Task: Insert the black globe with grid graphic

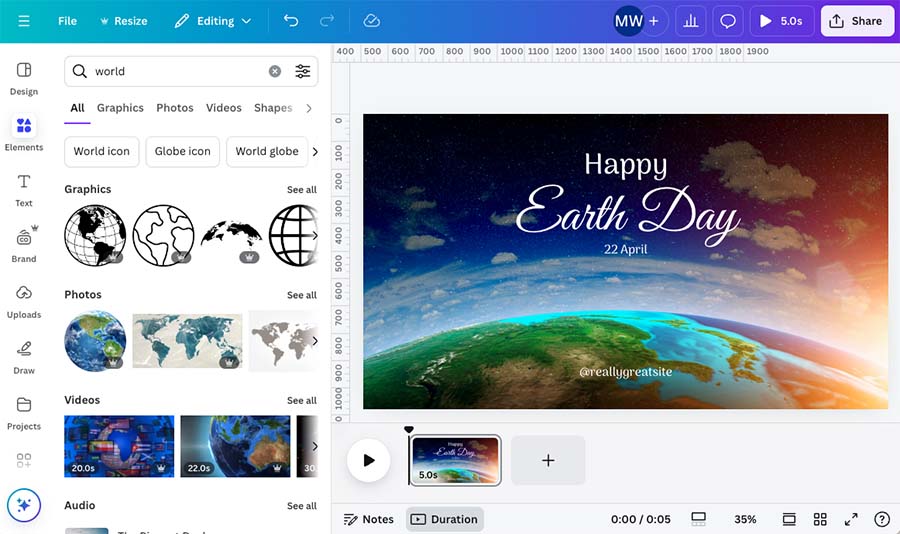Action: pyautogui.click(x=95, y=235)
